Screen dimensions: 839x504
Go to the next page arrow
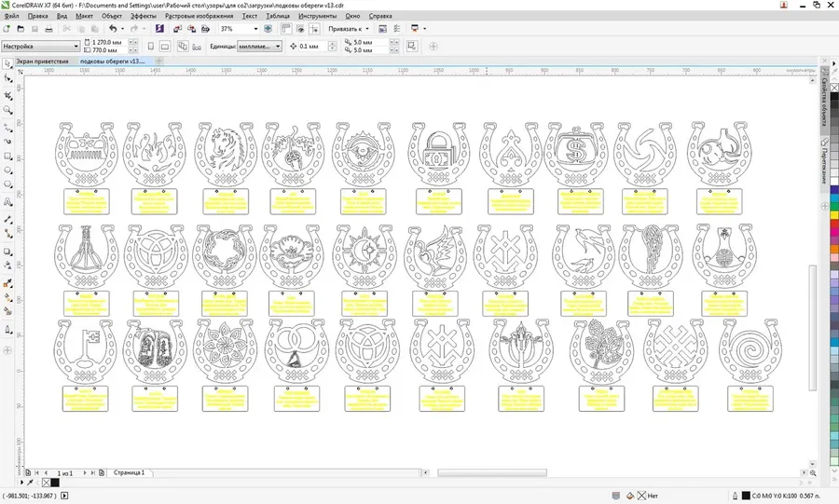[86, 473]
